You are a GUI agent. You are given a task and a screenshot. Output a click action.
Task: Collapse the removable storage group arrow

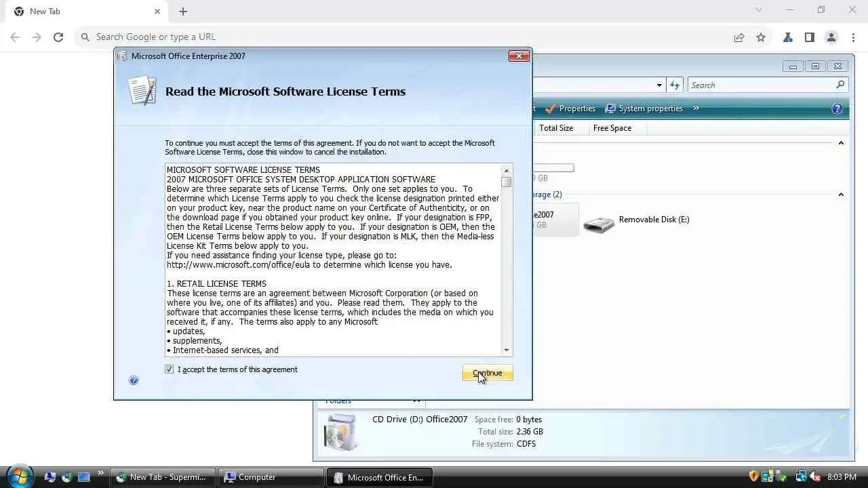point(841,195)
